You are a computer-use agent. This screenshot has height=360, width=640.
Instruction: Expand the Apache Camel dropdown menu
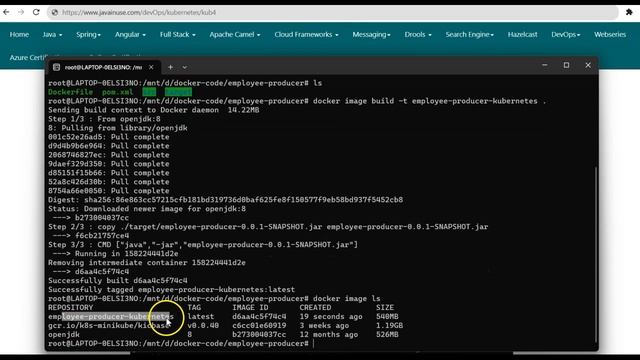(235, 35)
